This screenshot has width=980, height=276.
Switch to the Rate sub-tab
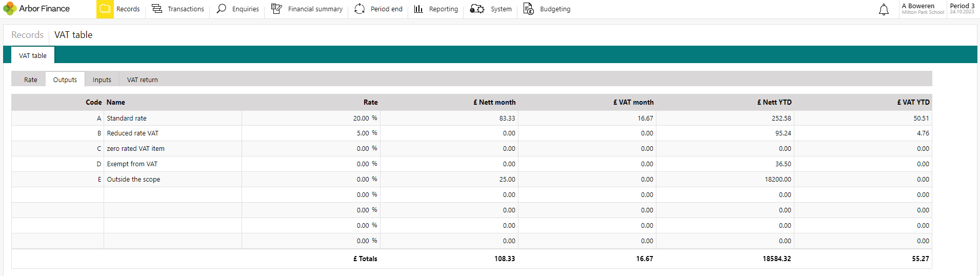click(x=31, y=80)
